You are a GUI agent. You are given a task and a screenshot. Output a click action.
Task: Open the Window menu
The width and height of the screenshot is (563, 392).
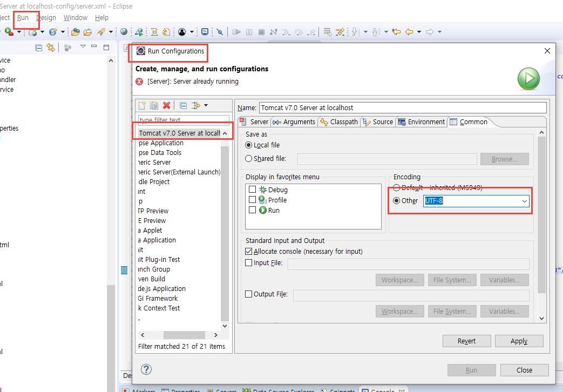point(76,18)
